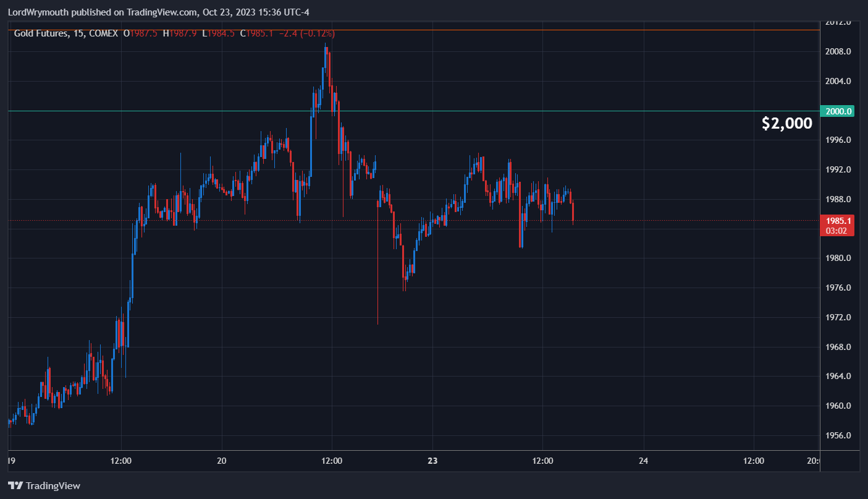The width and height of the screenshot is (868, 499).
Task: Click the open value O1987.5
Action: pyautogui.click(x=141, y=33)
